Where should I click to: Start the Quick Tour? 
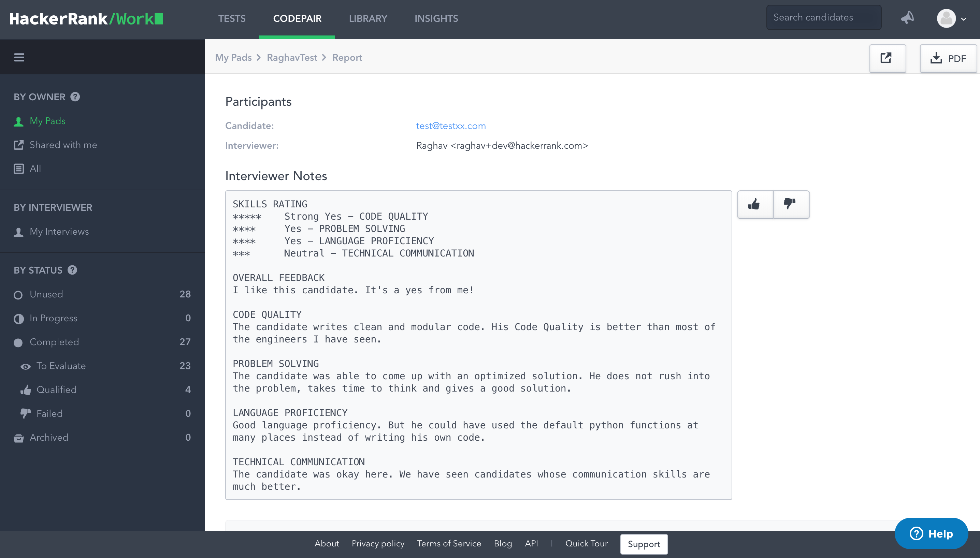coord(586,543)
